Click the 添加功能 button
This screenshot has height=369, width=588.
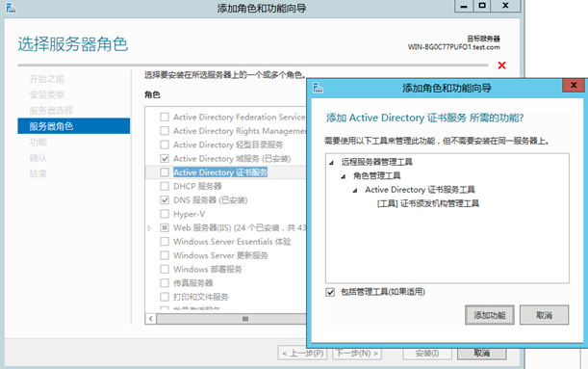(x=490, y=315)
